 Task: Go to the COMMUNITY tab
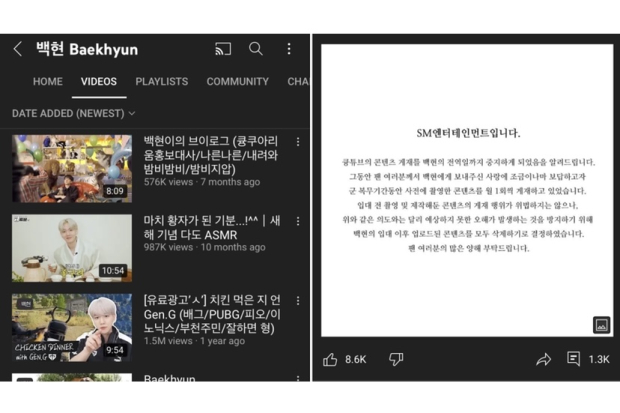pos(238,81)
